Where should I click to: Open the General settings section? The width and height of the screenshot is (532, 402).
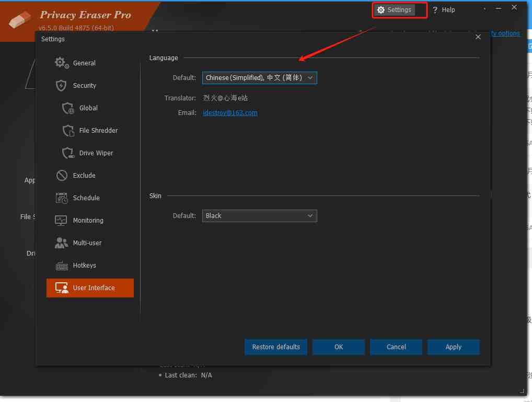(84, 63)
